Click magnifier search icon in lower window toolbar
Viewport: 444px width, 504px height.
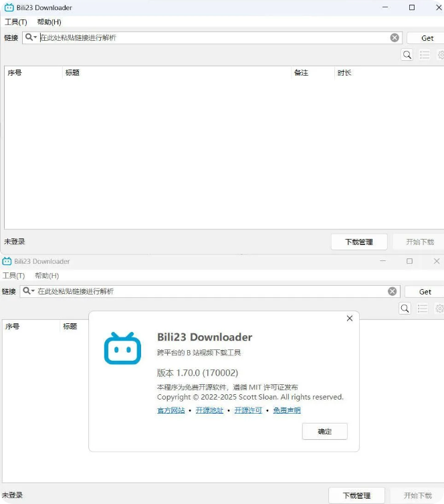(x=405, y=309)
